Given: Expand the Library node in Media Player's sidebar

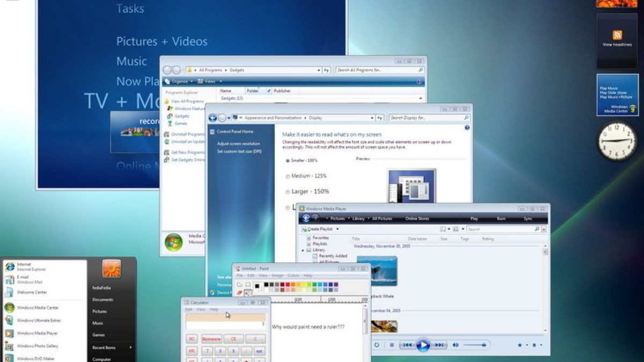Looking at the screenshot, I should click(303, 250).
